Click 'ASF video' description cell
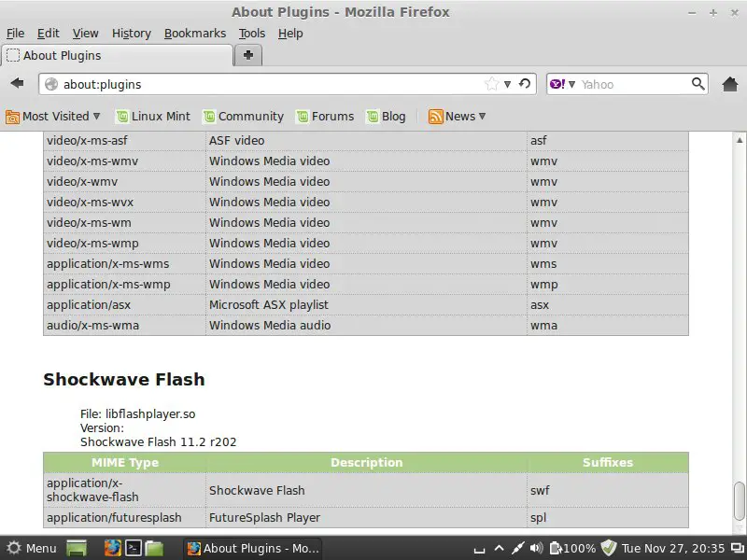Viewport: 747px width, 560px height. click(x=366, y=141)
